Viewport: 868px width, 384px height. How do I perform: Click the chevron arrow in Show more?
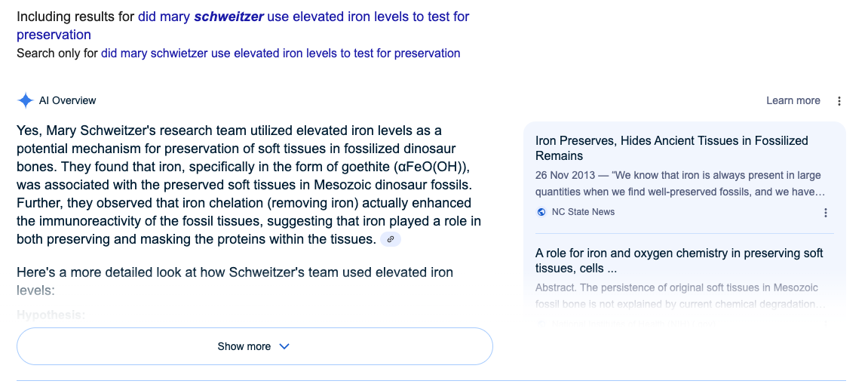284,346
